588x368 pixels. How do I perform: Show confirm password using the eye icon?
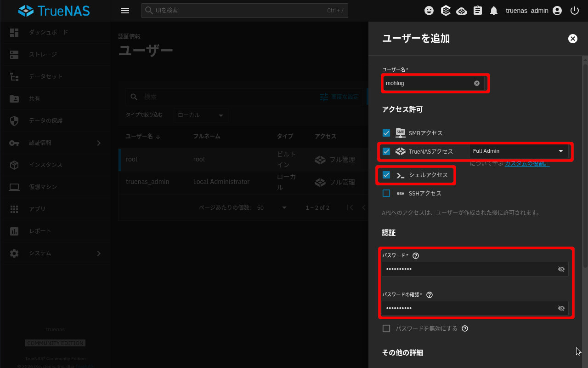pyautogui.click(x=561, y=308)
